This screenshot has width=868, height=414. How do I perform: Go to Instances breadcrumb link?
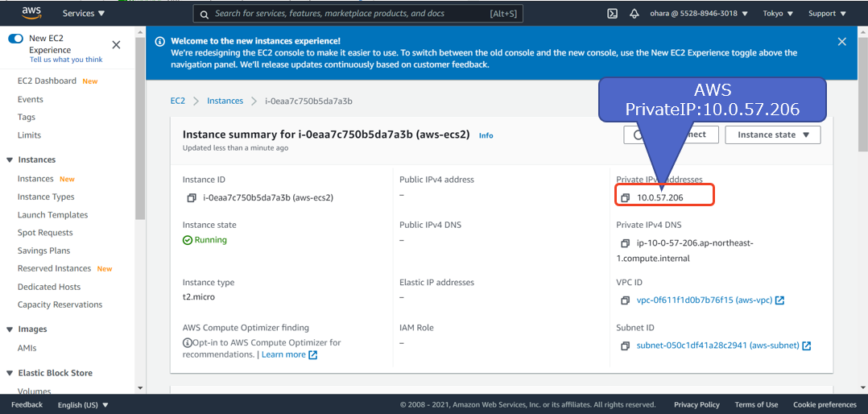[x=225, y=101]
